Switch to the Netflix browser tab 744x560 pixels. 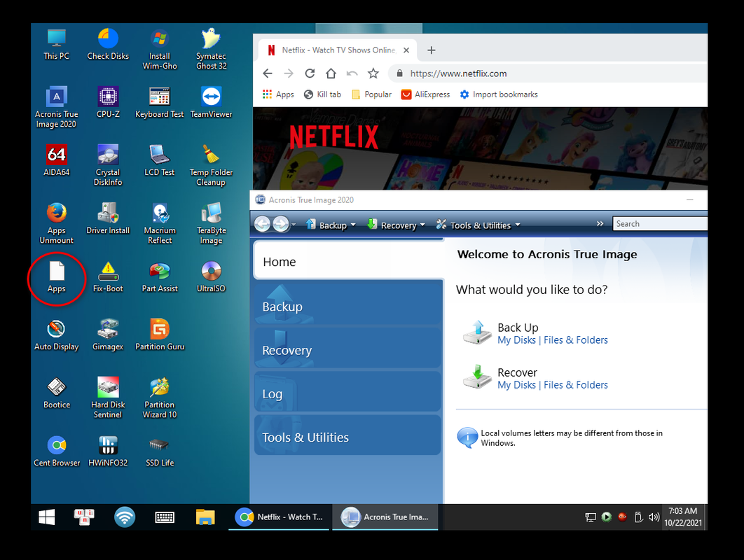click(338, 50)
